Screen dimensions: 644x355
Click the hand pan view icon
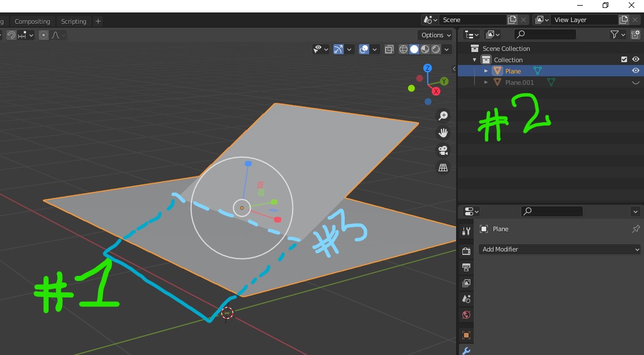pyautogui.click(x=443, y=133)
